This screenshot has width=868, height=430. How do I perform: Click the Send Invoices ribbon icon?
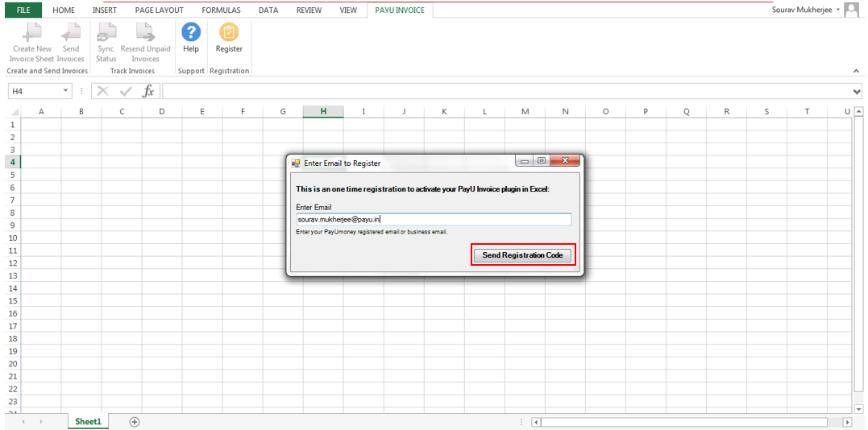[x=71, y=32]
